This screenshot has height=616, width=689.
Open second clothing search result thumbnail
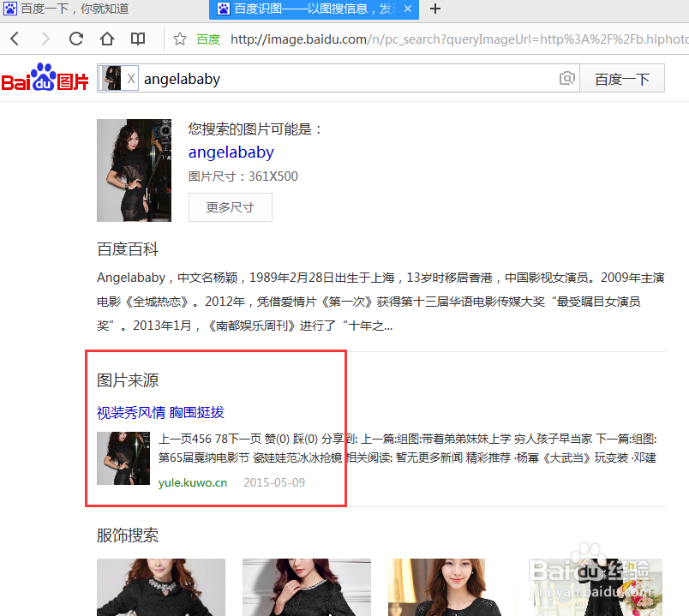pos(307,587)
